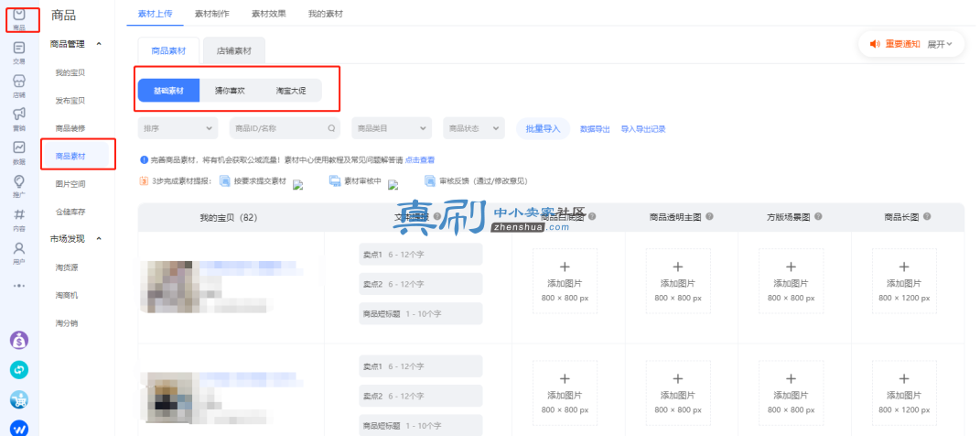Screen dimensions: 980x436
Task: Open the 商品类目 dropdown
Action: pyautogui.click(x=392, y=128)
